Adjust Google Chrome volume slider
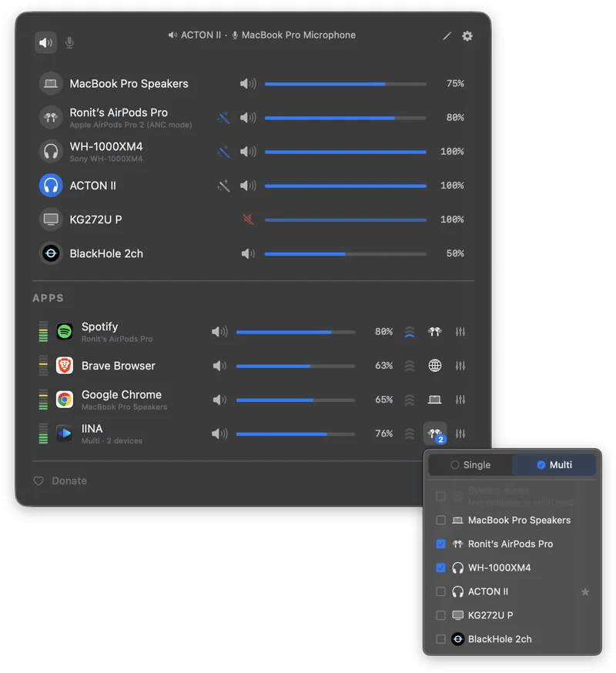616x673 pixels. point(296,400)
